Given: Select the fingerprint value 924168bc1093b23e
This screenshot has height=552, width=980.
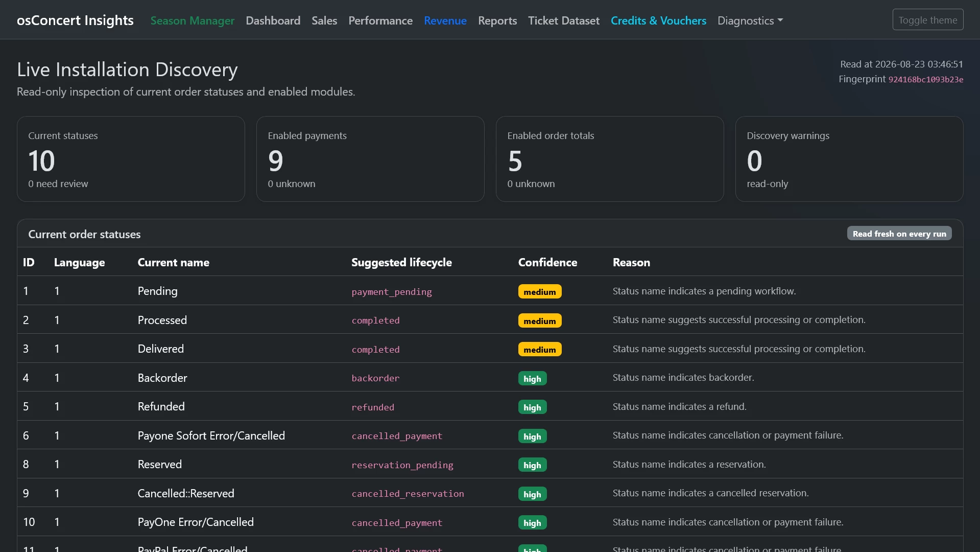Looking at the screenshot, I should point(926,80).
